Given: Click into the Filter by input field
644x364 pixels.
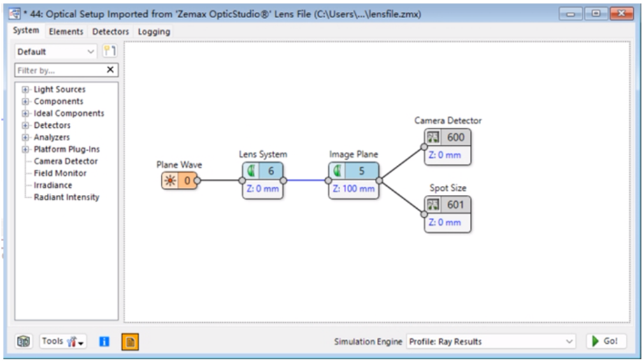Looking at the screenshot, I should coord(59,70).
